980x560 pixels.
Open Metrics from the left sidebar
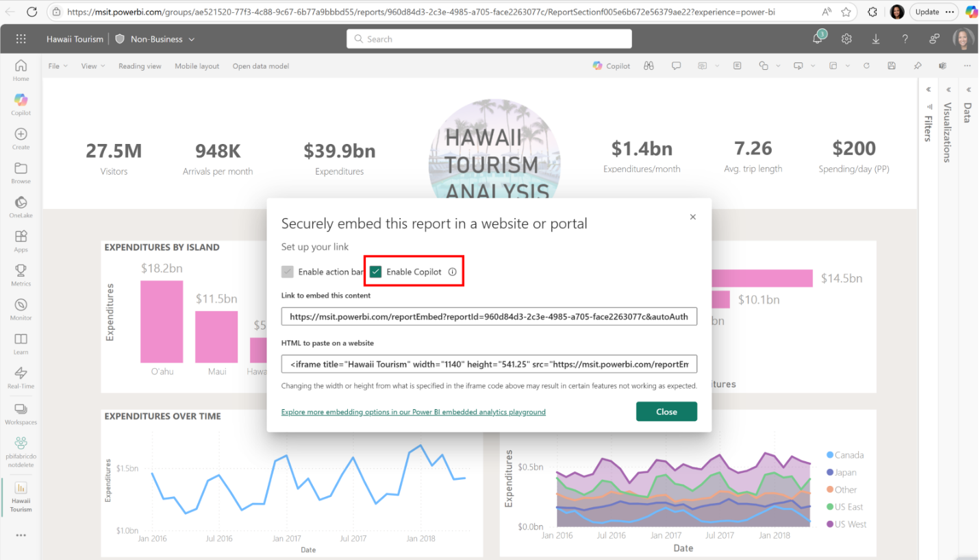[21, 275]
